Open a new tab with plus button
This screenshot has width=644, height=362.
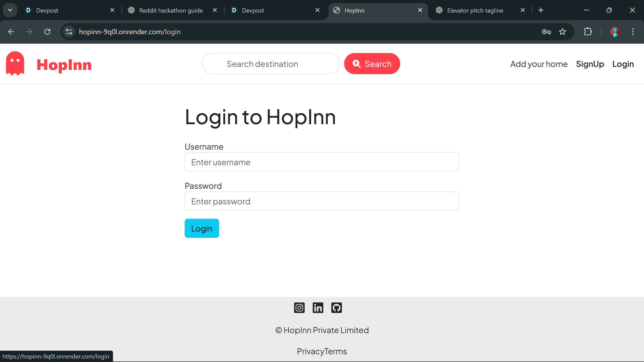[x=541, y=10]
